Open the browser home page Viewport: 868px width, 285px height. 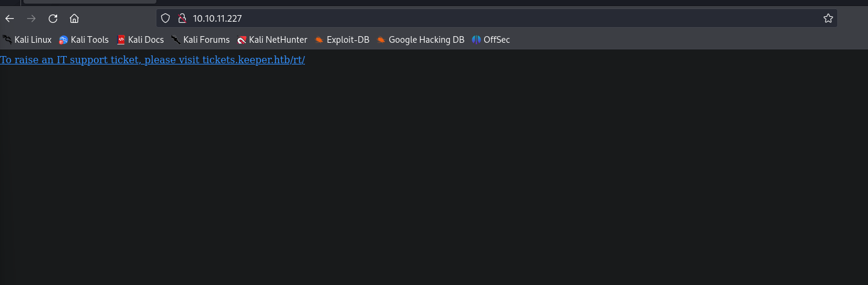click(x=75, y=18)
